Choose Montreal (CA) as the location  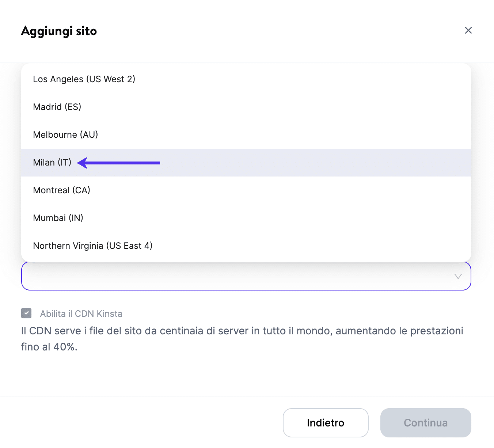coord(61,190)
